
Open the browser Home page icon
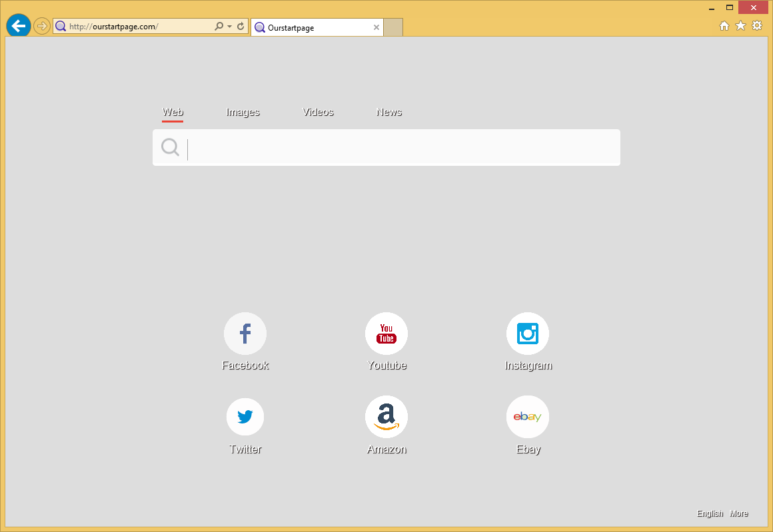point(724,25)
